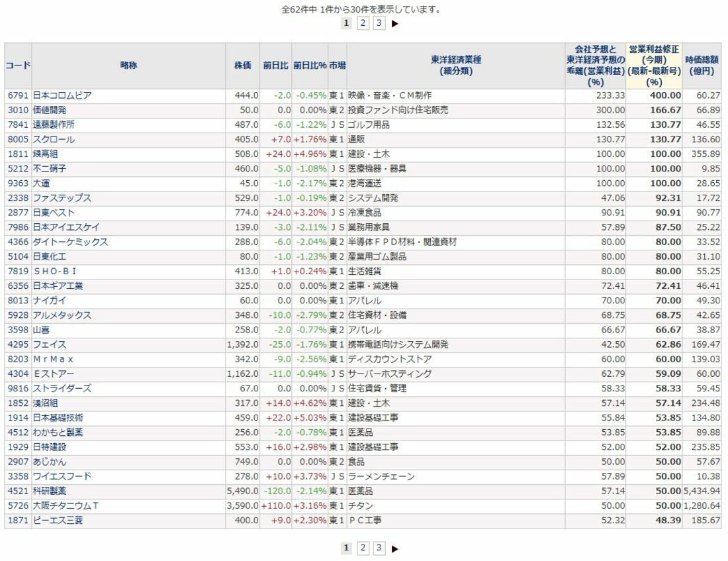This screenshot has height=561, width=728.
Task: Select market cap 5,434.94 cell
Action: point(702,491)
